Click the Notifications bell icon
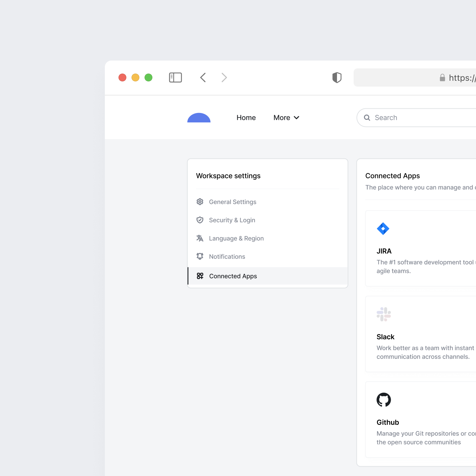The image size is (476, 476). pyautogui.click(x=200, y=257)
